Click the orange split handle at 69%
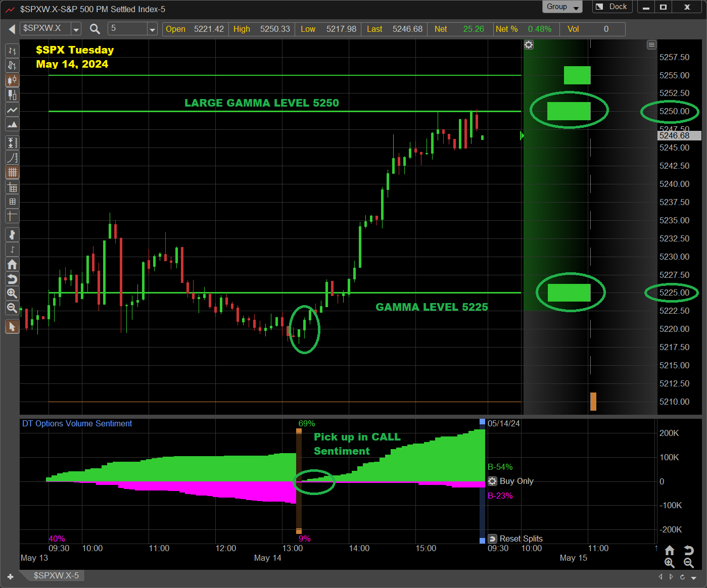Image resolution: width=707 pixels, height=588 pixels. click(x=299, y=431)
